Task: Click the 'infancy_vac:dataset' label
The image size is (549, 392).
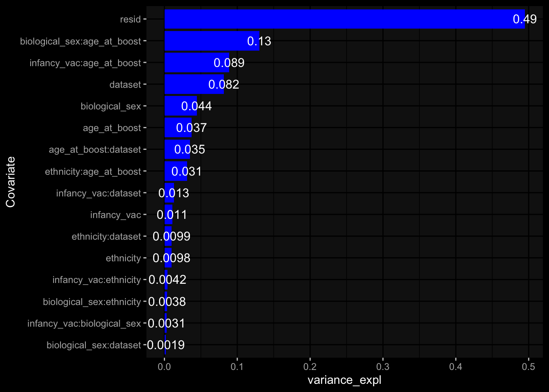Action: click(x=98, y=193)
